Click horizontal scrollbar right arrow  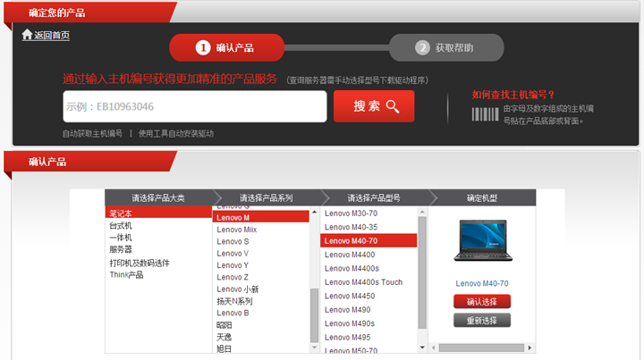530,347
